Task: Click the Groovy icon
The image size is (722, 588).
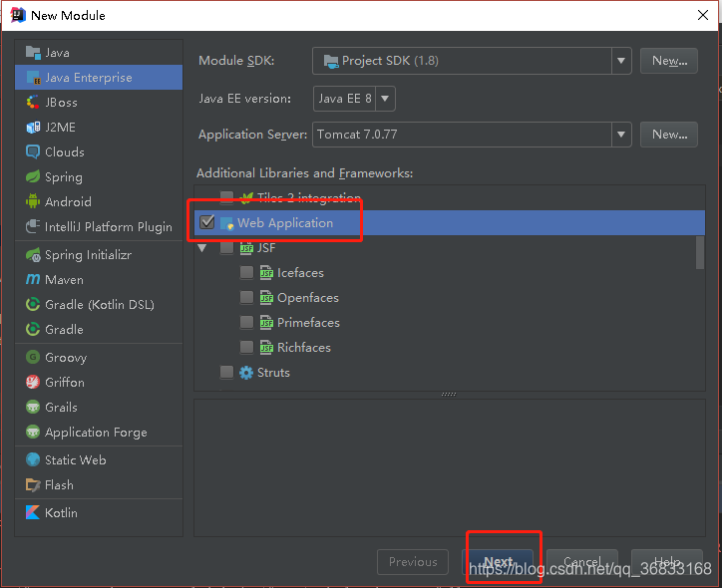Action: (x=33, y=357)
